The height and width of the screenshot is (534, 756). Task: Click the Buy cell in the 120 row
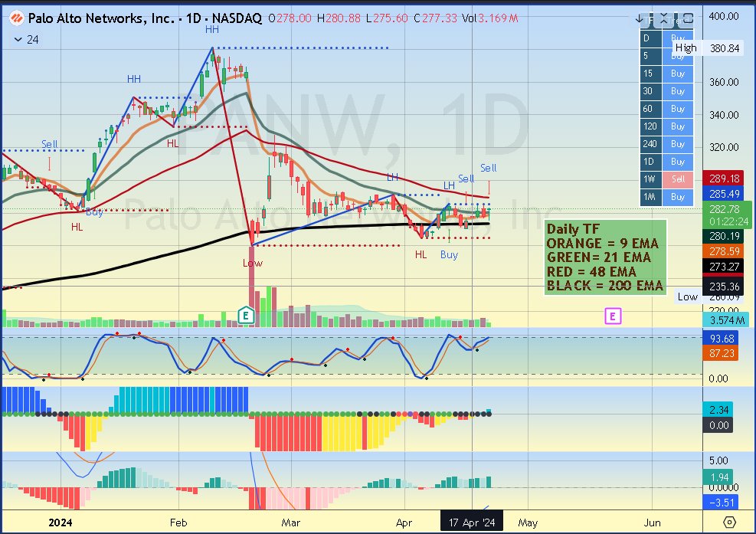pos(677,126)
